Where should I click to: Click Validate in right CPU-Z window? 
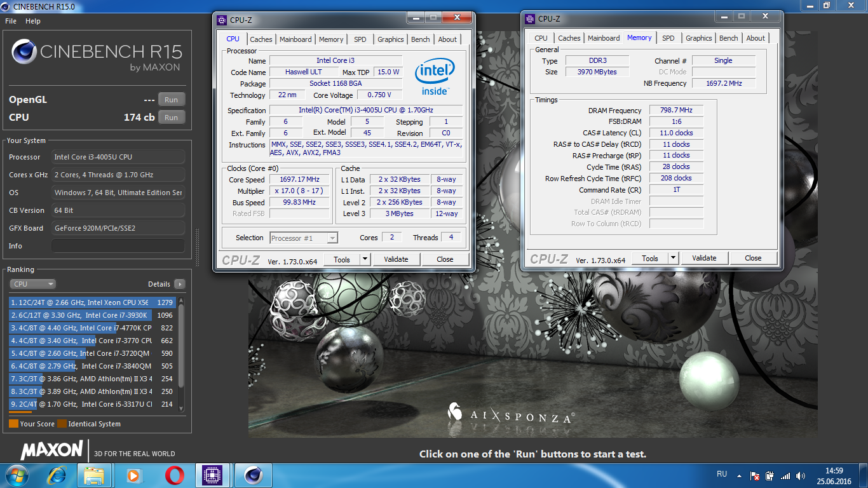coord(705,258)
